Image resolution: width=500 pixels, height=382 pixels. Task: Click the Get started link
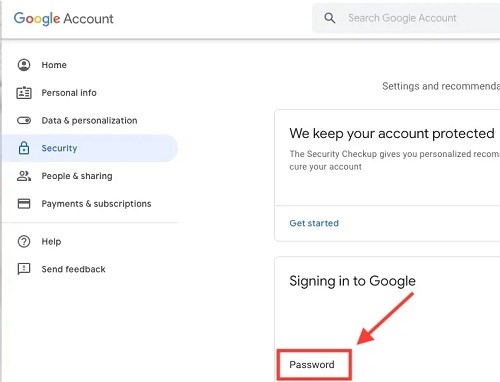(x=314, y=223)
